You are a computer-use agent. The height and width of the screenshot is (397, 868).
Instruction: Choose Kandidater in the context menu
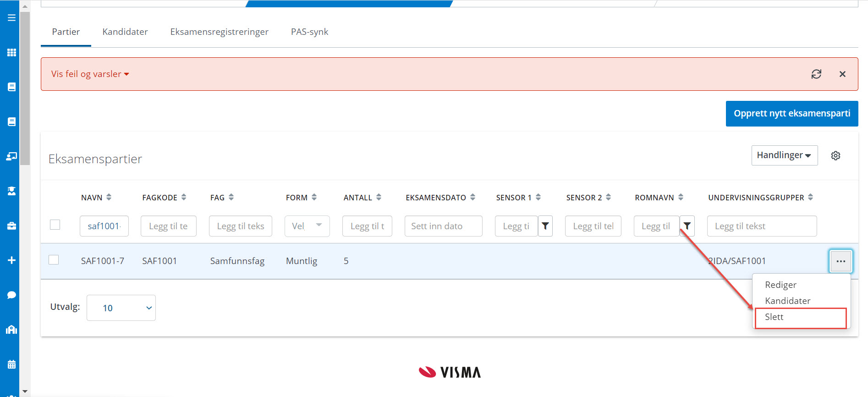click(787, 301)
